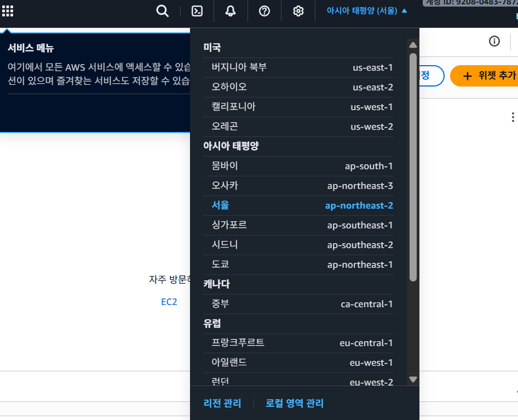Open 리전 관리 link
This screenshot has height=420, width=518.
222,403
